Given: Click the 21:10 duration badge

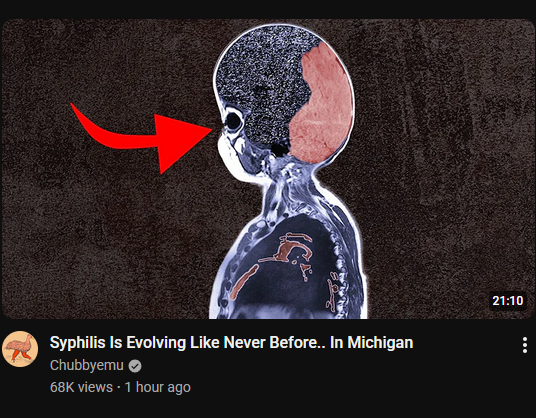Looking at the screenshot, I should pos(508,301).
